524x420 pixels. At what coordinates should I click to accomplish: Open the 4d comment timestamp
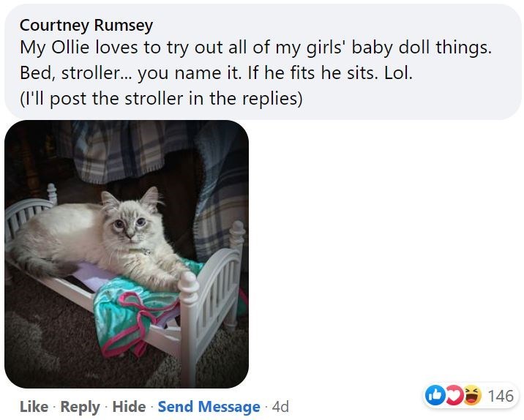coord(280,406)
